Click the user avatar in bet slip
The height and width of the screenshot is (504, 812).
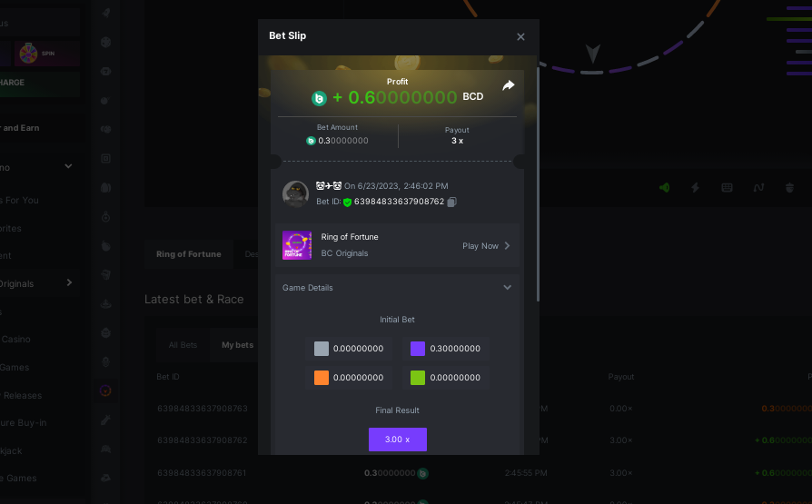click(x=296, y=194)
